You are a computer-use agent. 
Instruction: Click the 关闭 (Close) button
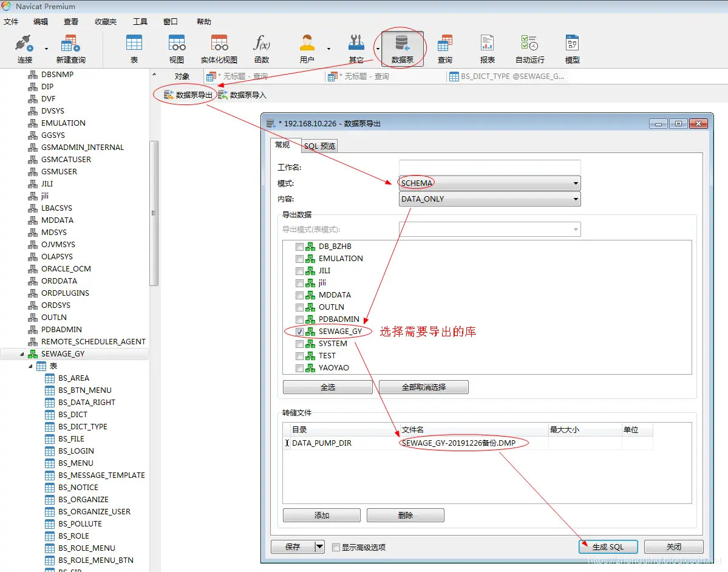pos(674,546)
